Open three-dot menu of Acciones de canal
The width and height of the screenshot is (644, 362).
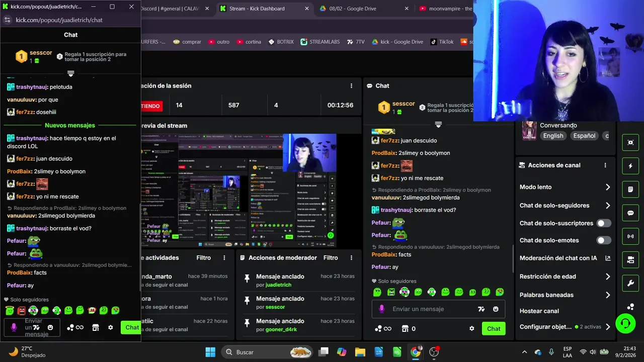tap(605, 165)
